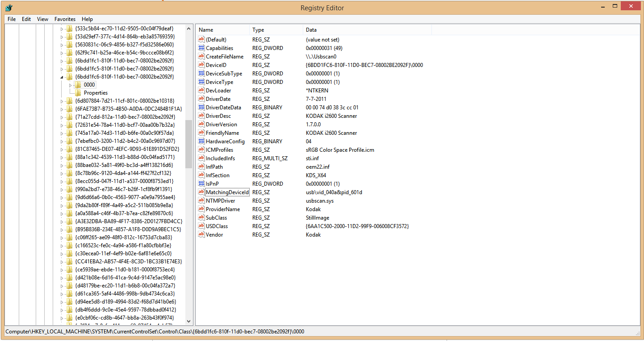Click the DWORD icon of IsPnP value
The height and width of the screenshot is (341, 644).
point(201,184)
